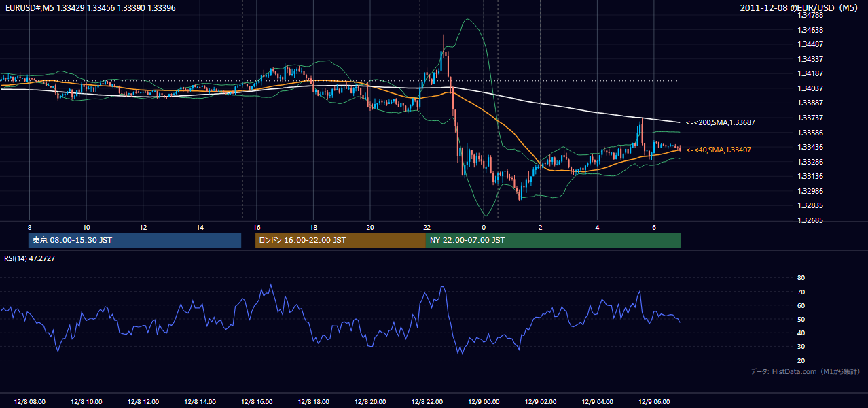
Task: Click price axis value 1.32835
Action: [811, 206]
